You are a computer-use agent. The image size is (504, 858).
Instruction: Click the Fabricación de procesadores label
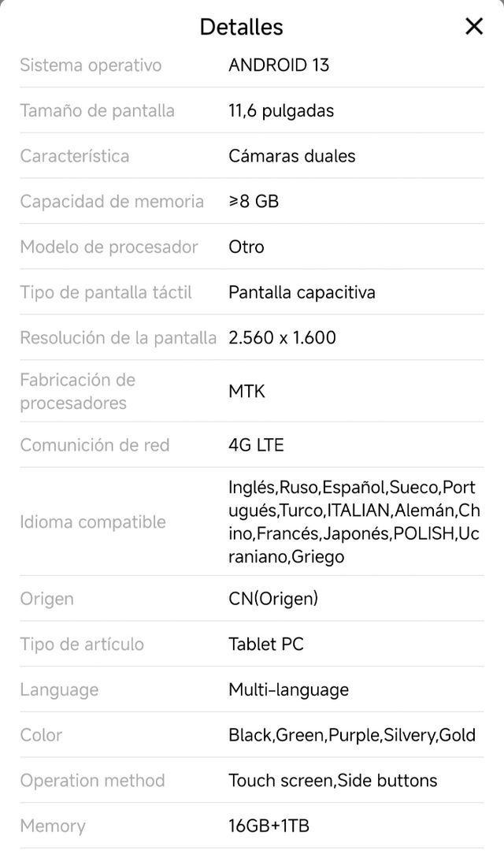tap(78, 392)
